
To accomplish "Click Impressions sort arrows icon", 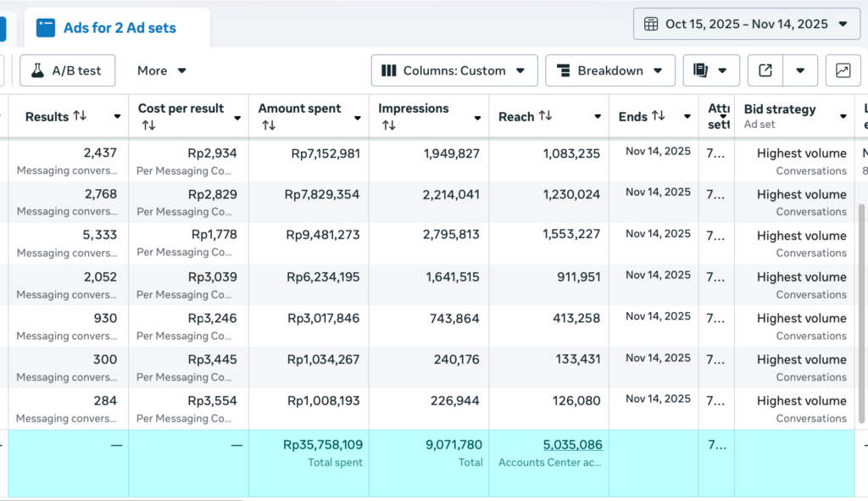I will coord(388,125).
